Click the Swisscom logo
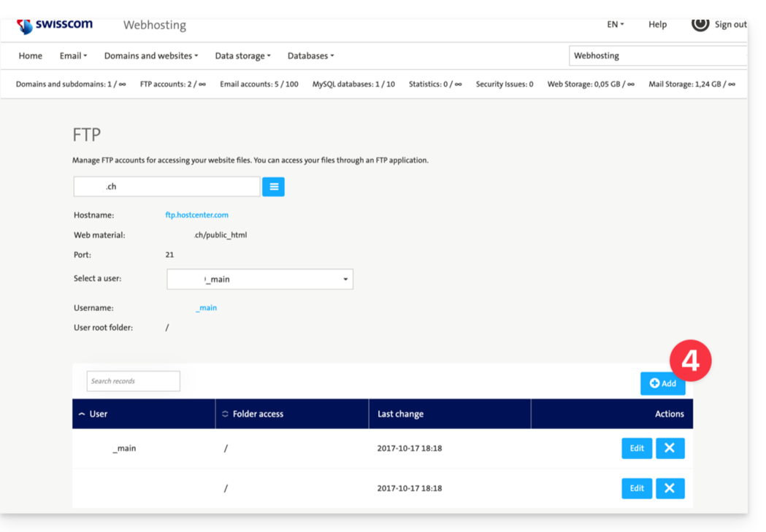Image resolution: width=766 pixels, height=532 pixels. click(55, 25)
